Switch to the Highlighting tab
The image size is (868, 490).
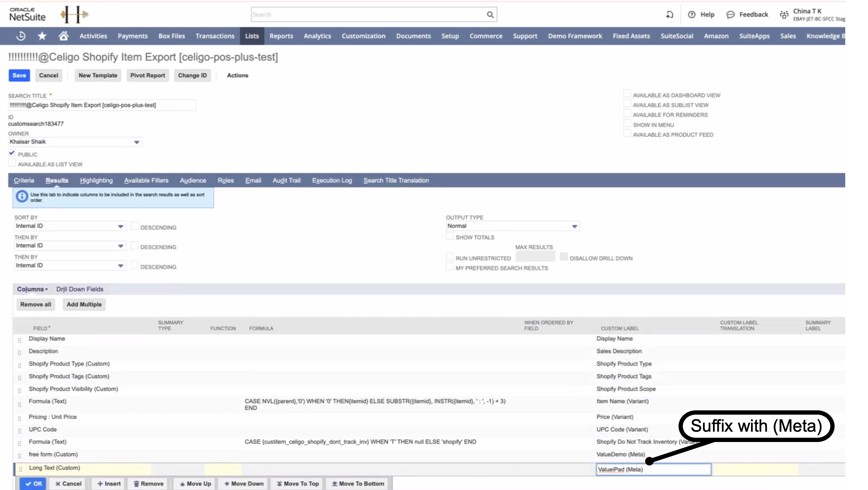96,180
